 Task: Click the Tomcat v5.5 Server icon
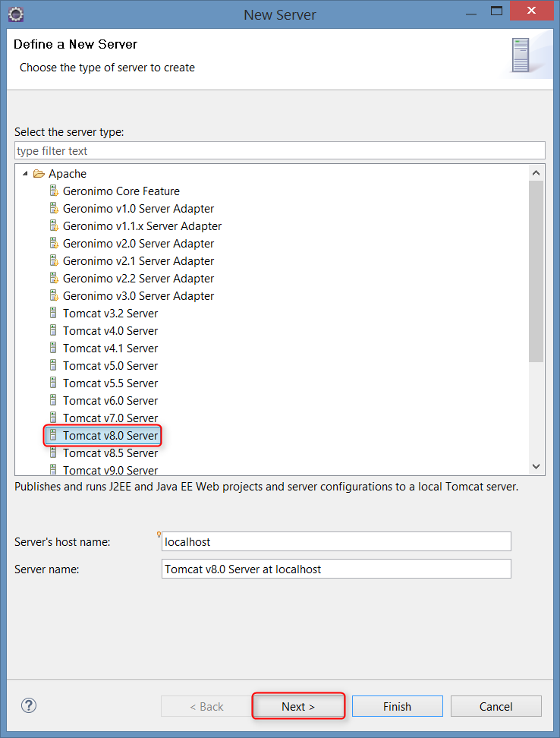[53, 382]
